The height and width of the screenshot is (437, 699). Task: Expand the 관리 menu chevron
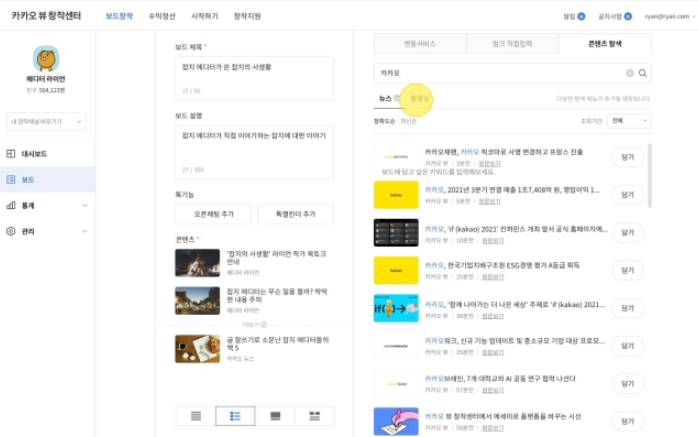[84, 231]
